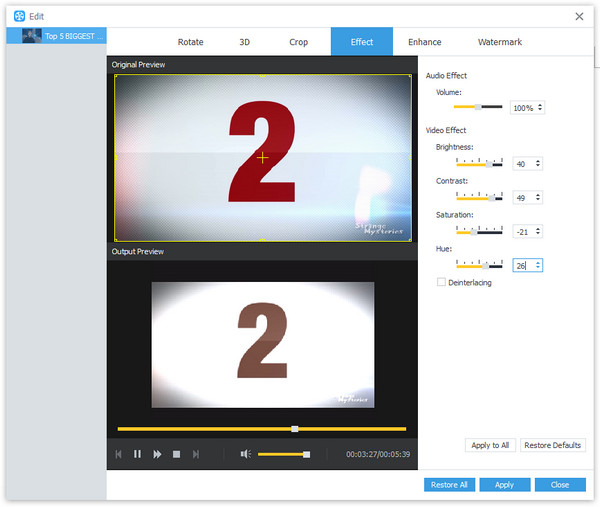Screen dimensions: 600x507
Task: Click the audio Volume slider
Action: (478, 107)
